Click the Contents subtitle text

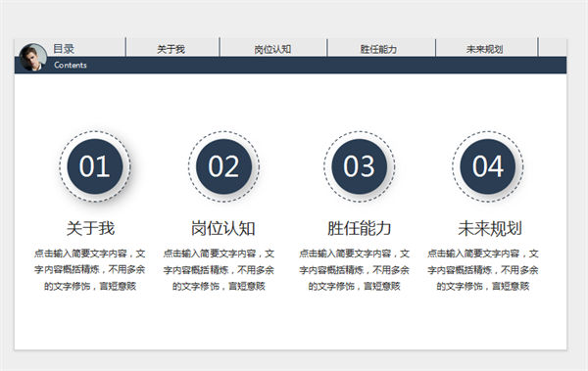pyautogui.click(x=71, y=65)
